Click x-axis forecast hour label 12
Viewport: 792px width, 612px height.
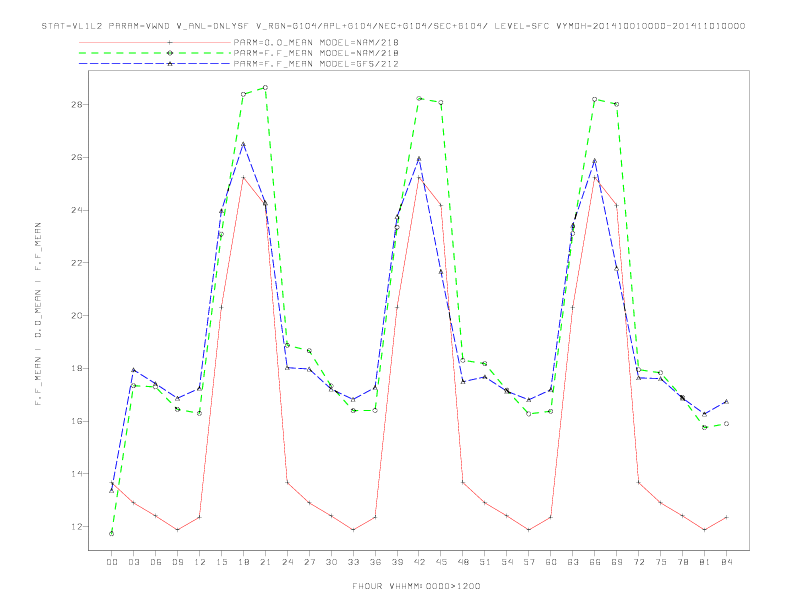click(200, 562)
